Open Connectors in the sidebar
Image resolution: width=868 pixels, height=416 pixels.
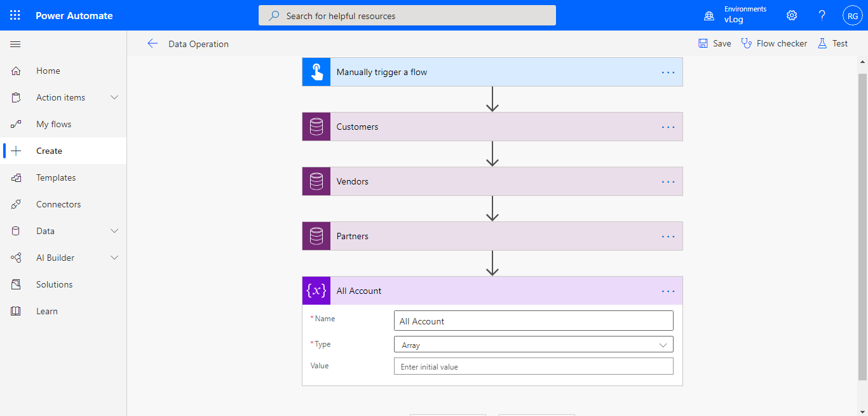click(64, 204)
